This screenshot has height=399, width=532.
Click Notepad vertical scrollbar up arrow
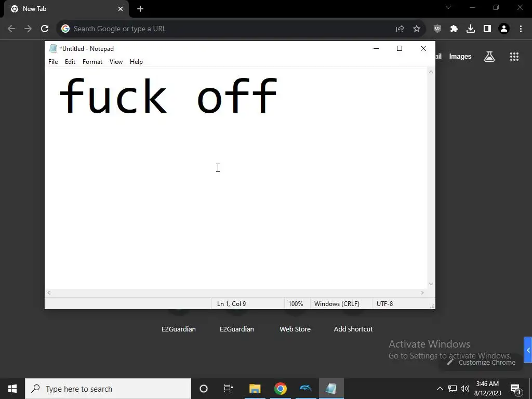[x=431, y=72]
